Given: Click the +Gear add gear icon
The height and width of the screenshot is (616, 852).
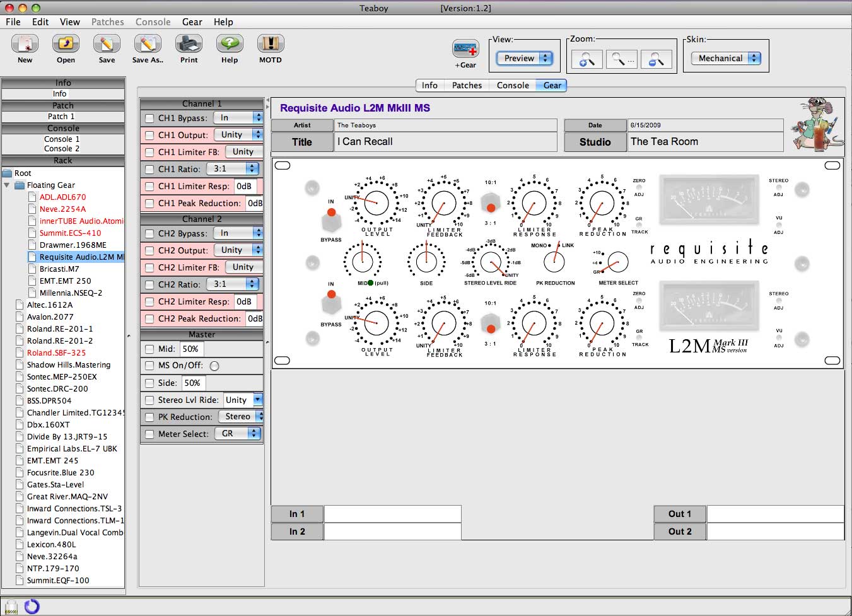Looking at the screenshot, I should click(x=465, y=49).
